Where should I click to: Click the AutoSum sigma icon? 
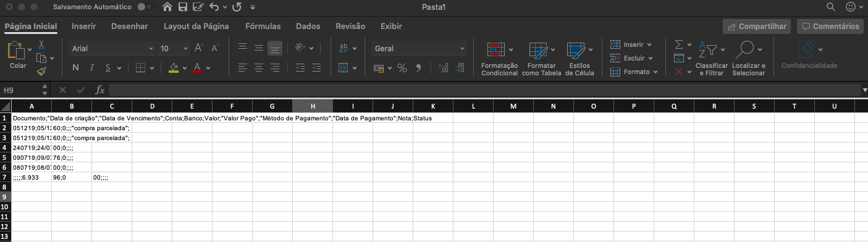click(x=679, y=45)
